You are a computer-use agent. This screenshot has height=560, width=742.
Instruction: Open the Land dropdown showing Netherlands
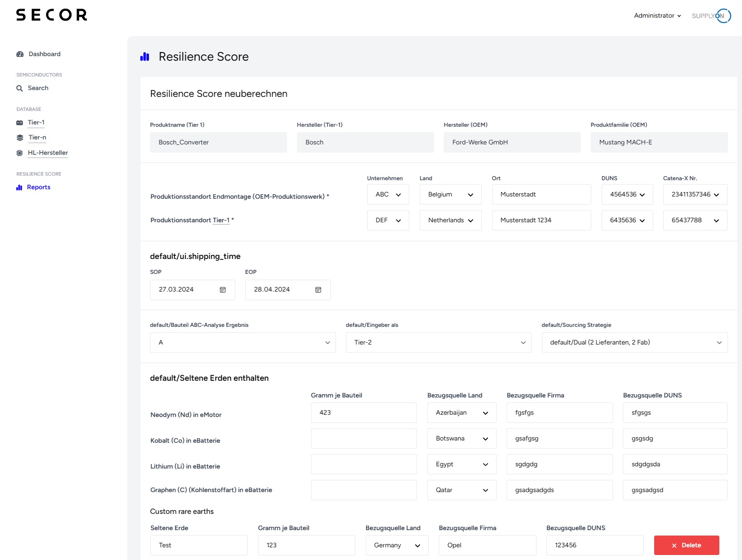[450, 220]
